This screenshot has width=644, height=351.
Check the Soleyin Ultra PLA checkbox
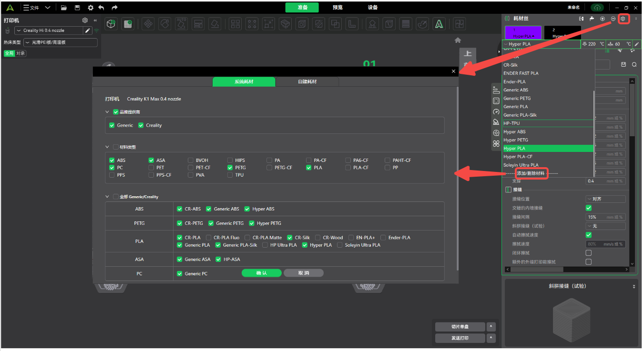[x=340, y=245]
